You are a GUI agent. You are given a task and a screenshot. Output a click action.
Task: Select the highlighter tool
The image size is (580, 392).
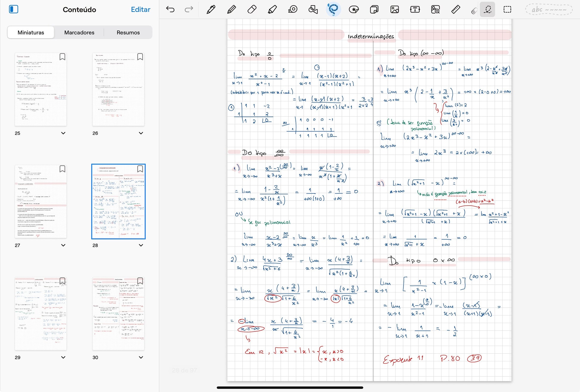(272, 10)
